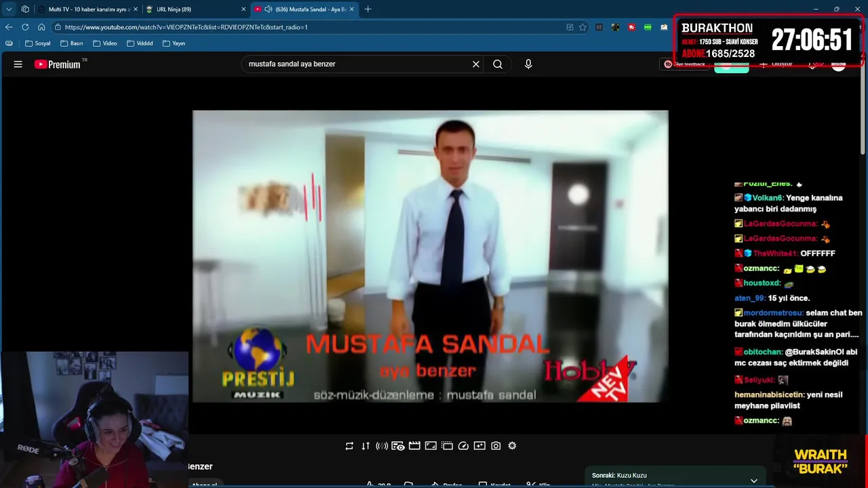The height and width of the screenshot is (488, 868).
Task: Click the browser home icon
Action: click(41, 27)
